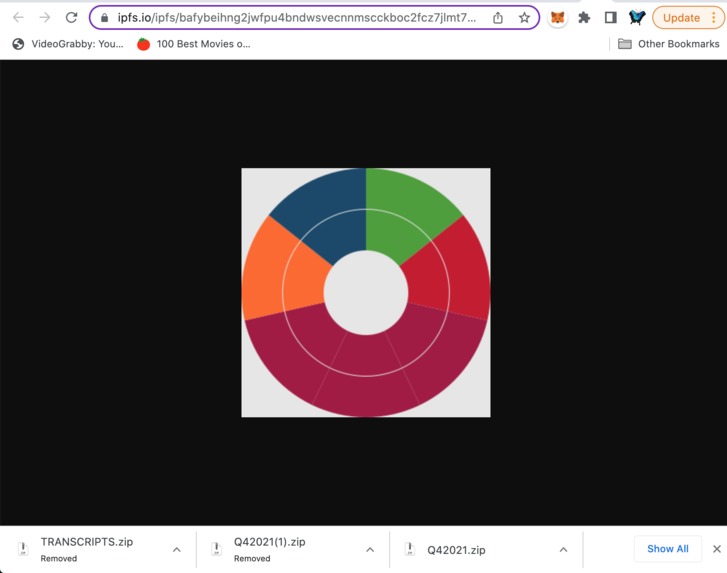727x573 pixels.
Task: Expand options for Q42021(1).zip download
Action: tap(370, 549)
